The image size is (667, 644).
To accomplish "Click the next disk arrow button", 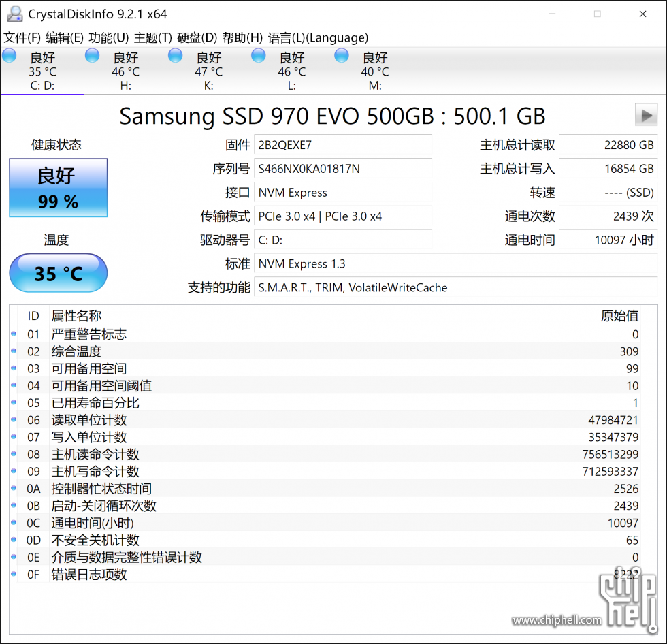I will (646, 115).
